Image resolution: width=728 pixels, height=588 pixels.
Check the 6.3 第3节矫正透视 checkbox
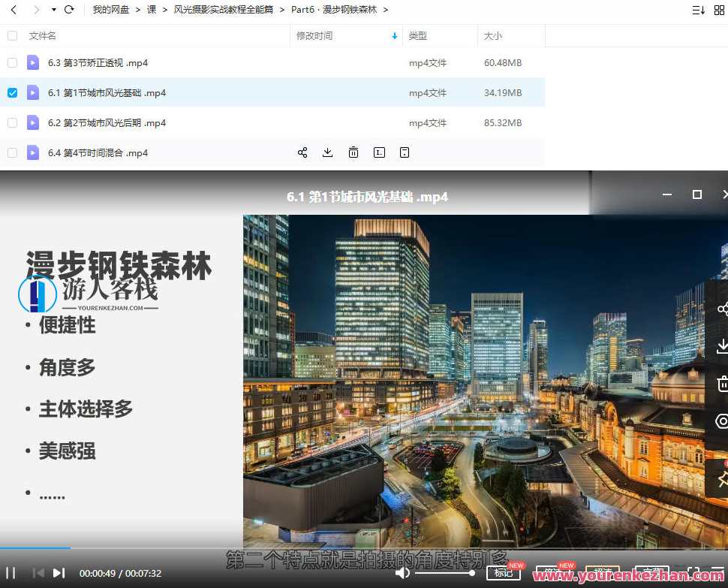pos(12,62)
